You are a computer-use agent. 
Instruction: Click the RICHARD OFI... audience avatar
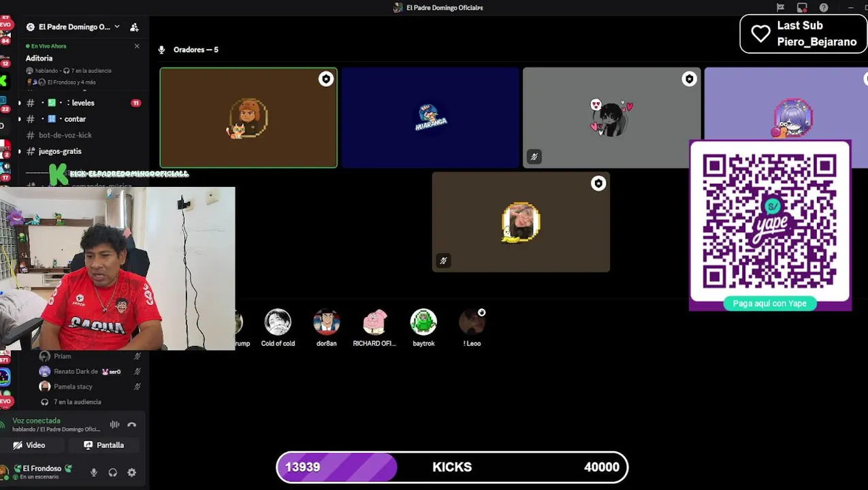(x=374, y=322)
